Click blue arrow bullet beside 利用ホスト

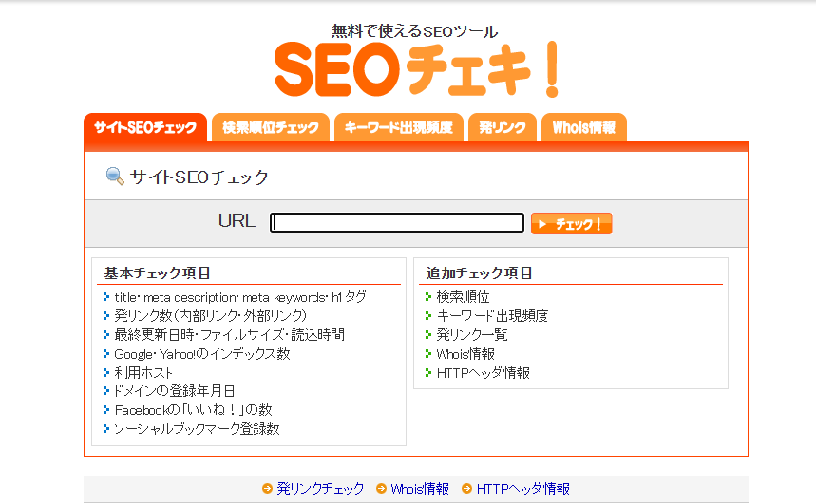click(x=106, y=373)
